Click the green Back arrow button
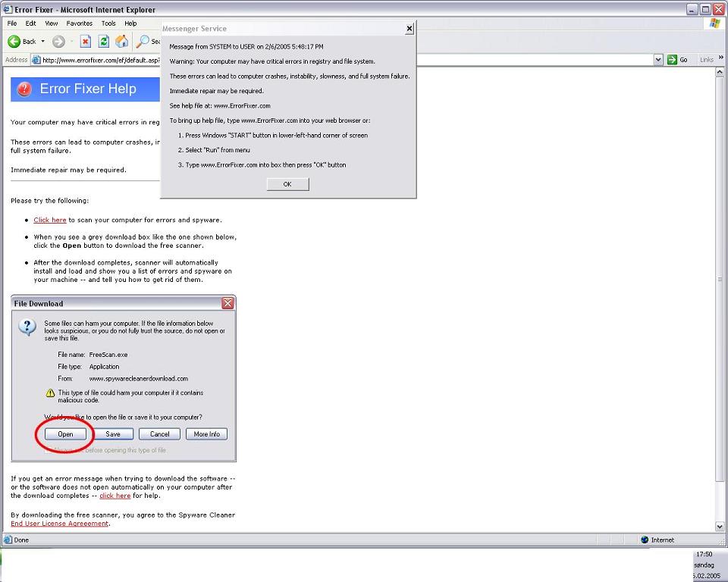 pyautogui.click(x=14, y=42)
